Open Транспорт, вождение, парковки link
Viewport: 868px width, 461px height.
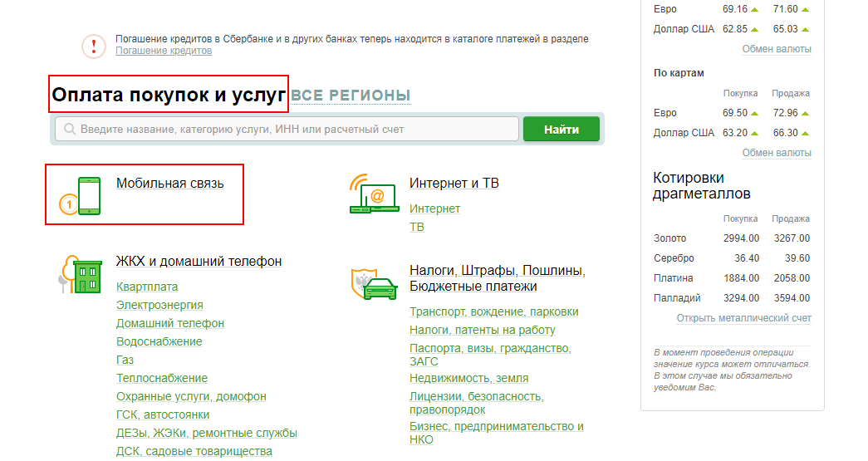493,311
